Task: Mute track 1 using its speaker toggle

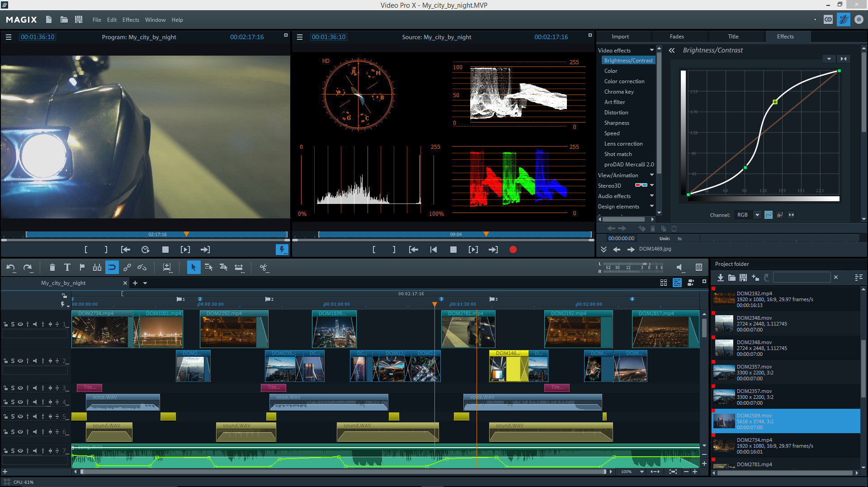Action: (x=34, y=324)
